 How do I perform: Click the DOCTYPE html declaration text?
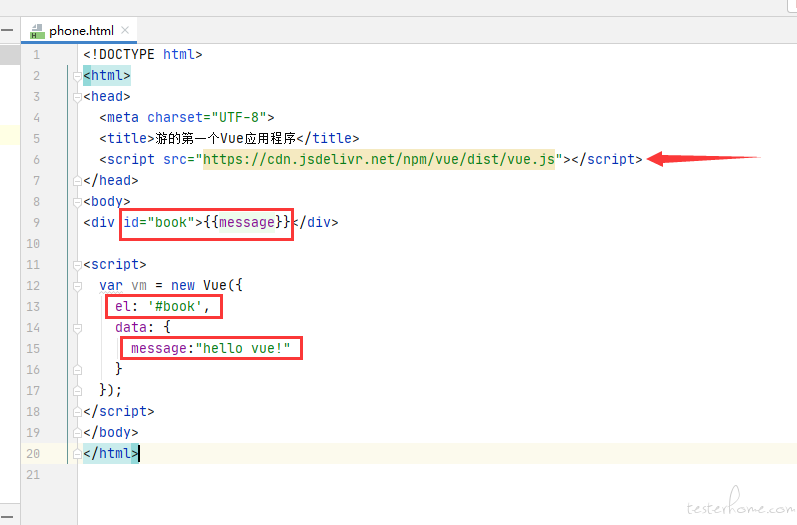[143, 54]
